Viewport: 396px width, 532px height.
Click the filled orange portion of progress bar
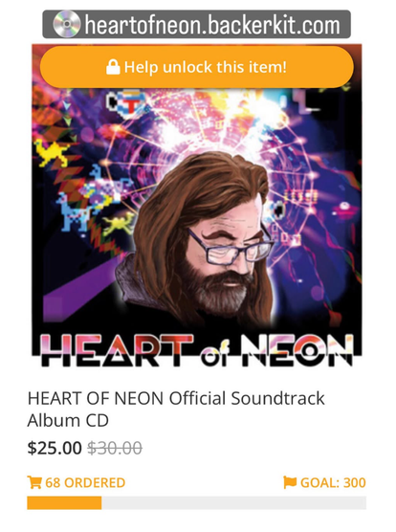(64, 502)
